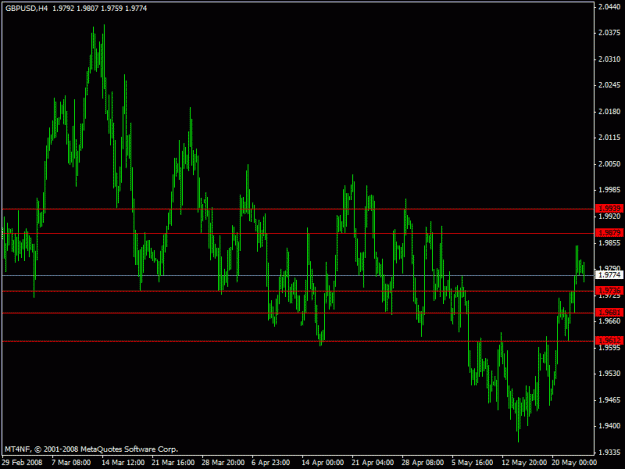625x469 pixels.
Task: Click the red 1.9879 price level tag
Action: point(609,232)
